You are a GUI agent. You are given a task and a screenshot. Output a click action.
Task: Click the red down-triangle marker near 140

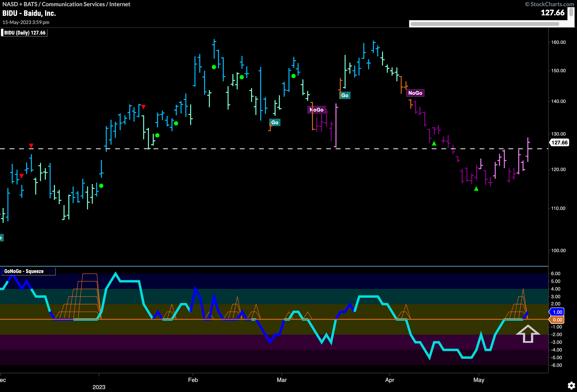click(x=143, y=107)
